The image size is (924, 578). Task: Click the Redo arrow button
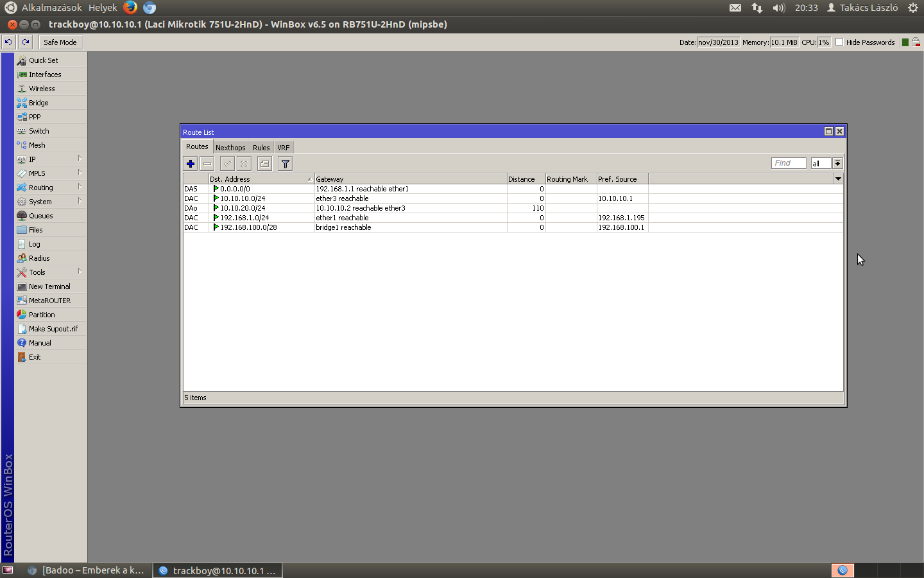[x=26, y=42]
